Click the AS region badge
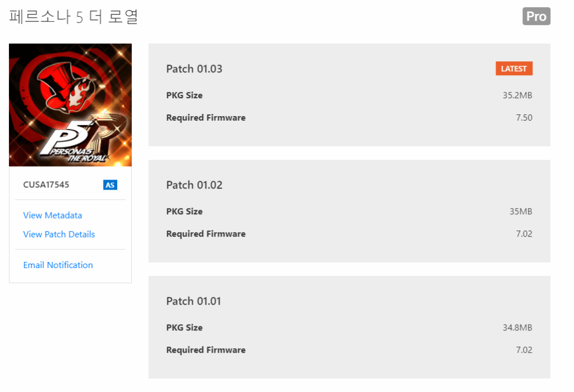574x392 pixels. click(x=110, y=185)
